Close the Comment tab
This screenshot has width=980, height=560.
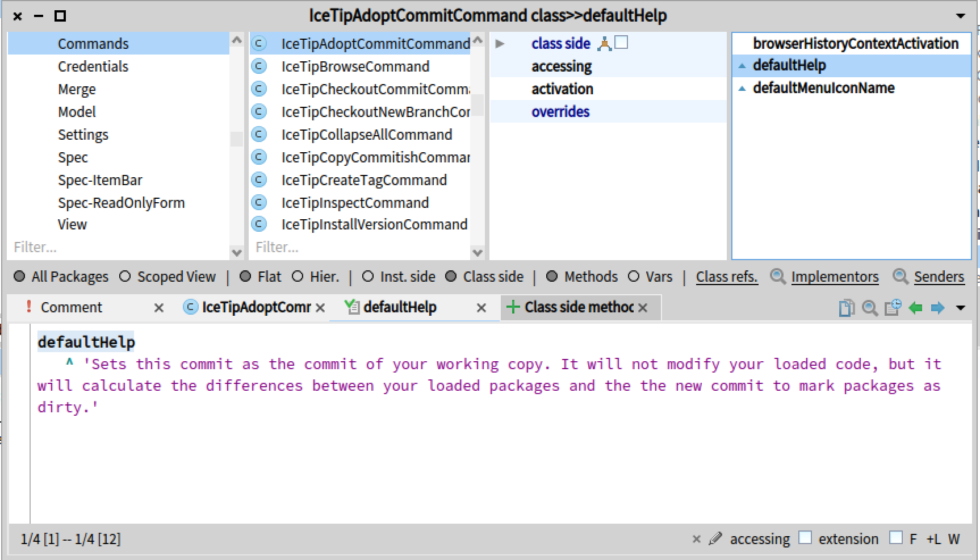(x=159, y=308)
